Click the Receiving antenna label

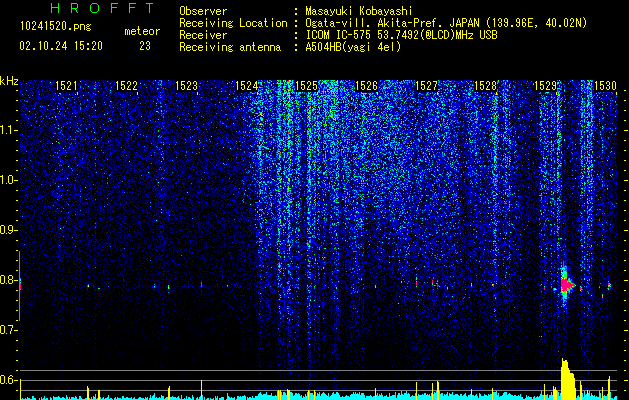(x=230, y=47)
